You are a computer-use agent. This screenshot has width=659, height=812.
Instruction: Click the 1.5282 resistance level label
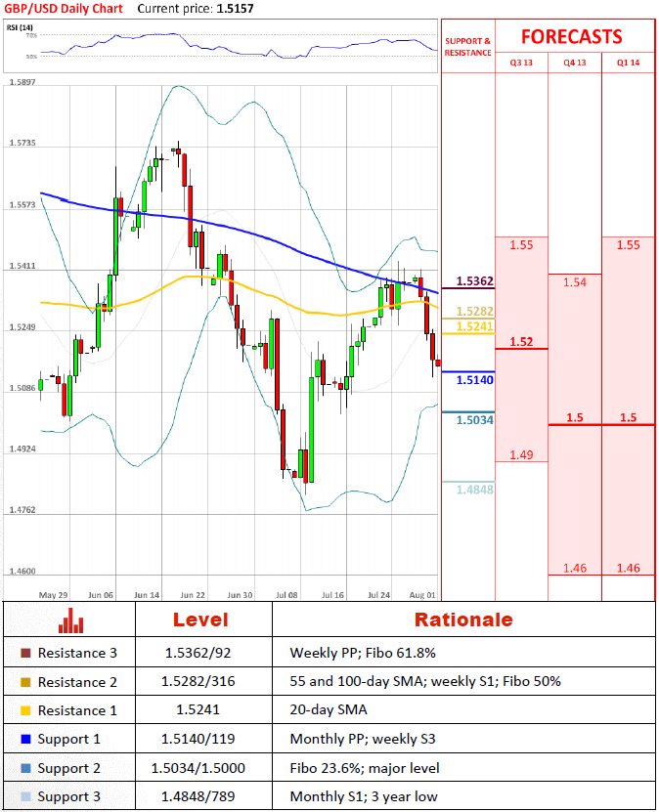pyautogui.click(x=474, y=312)
